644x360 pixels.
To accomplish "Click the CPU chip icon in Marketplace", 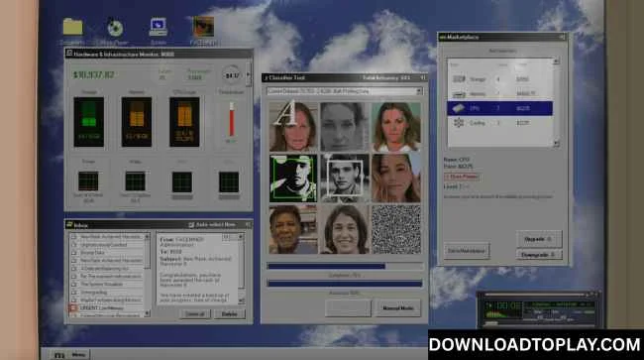I will click(459, 108).
